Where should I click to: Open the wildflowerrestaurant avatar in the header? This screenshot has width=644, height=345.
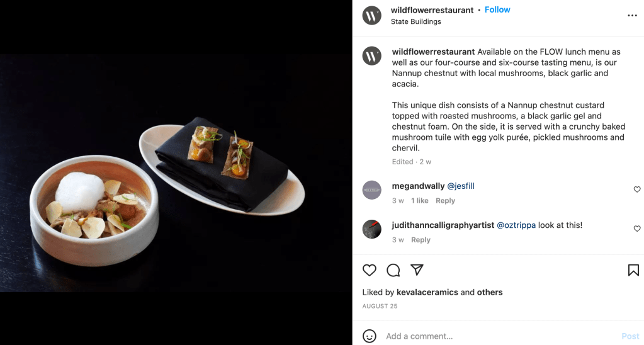pyautogui.click(x=372, y=16)
